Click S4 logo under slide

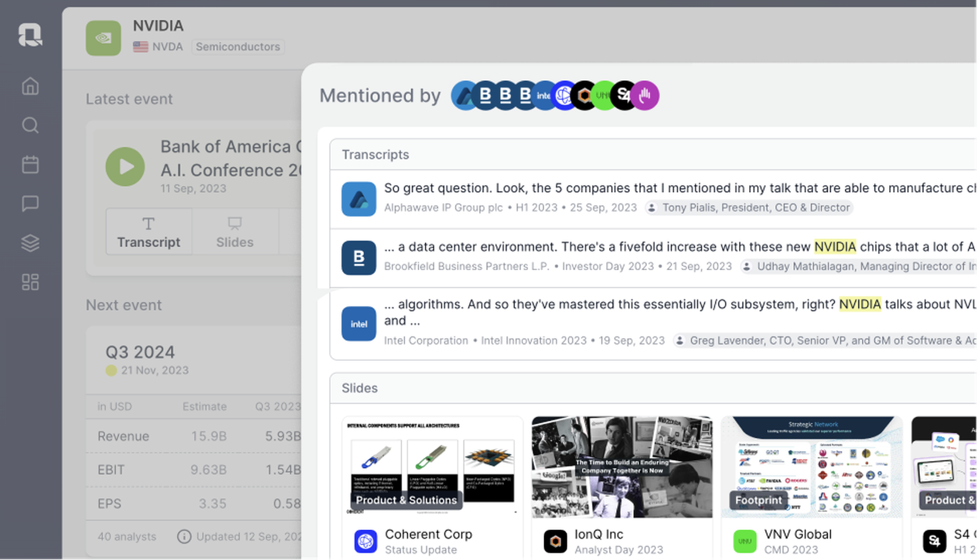point(934,541)
